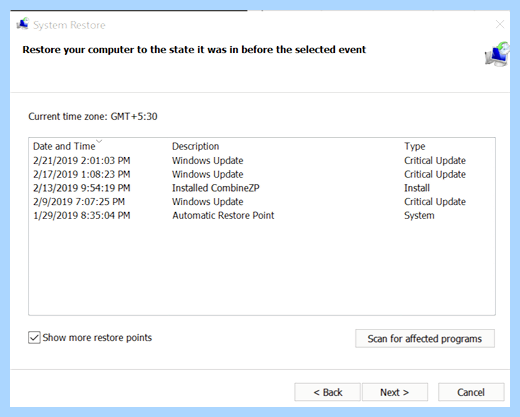Click the Type column header
This screenshot has height=417, width=520.
pos(415,146)
